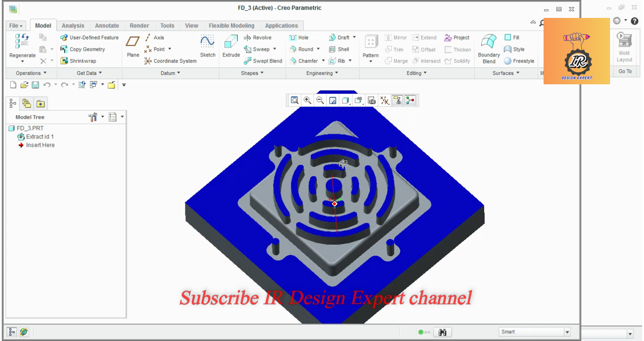Open the Smart selection filter dropdown

click(x=535, y=332)
